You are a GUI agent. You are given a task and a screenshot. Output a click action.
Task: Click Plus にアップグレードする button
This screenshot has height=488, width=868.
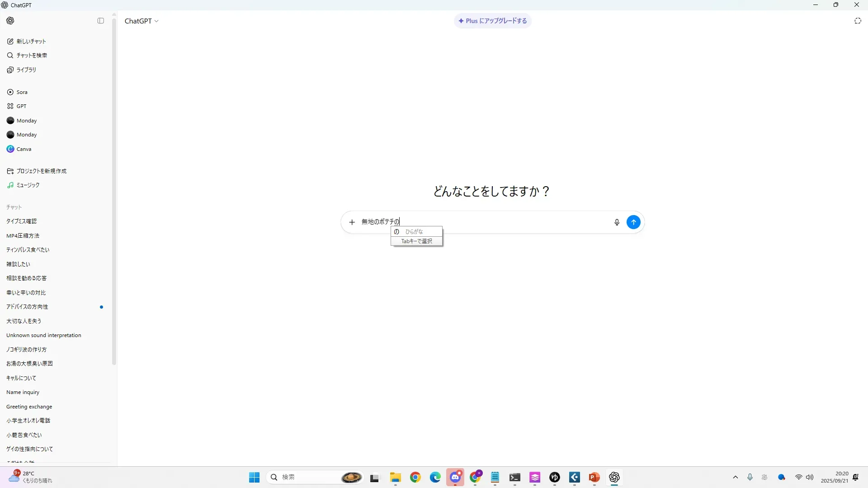pos(492,21)
